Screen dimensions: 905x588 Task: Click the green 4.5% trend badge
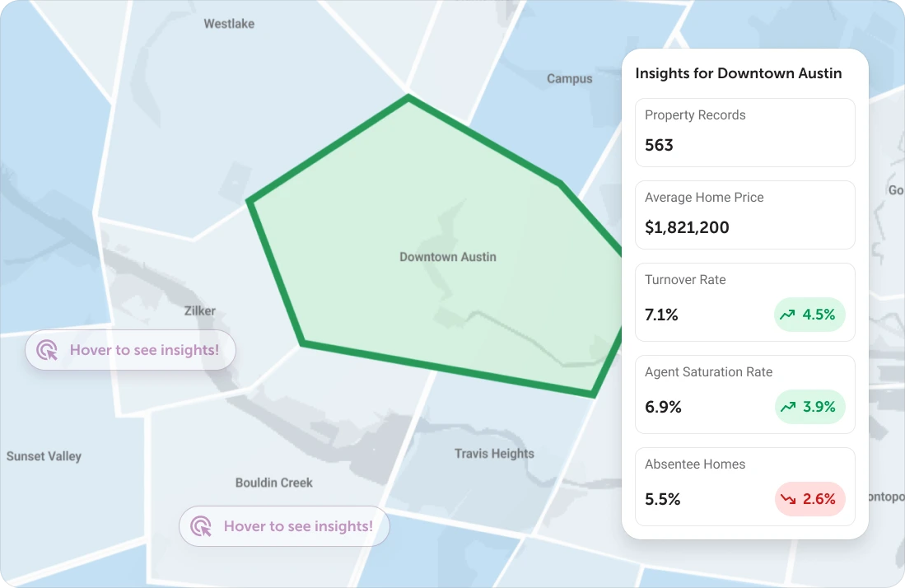coord(809,315)
